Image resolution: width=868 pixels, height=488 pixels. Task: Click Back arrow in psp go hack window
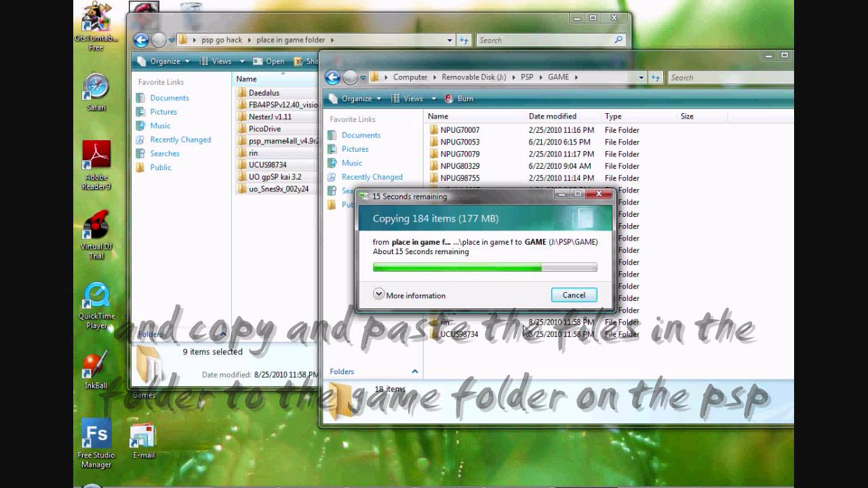pos(141,40)
